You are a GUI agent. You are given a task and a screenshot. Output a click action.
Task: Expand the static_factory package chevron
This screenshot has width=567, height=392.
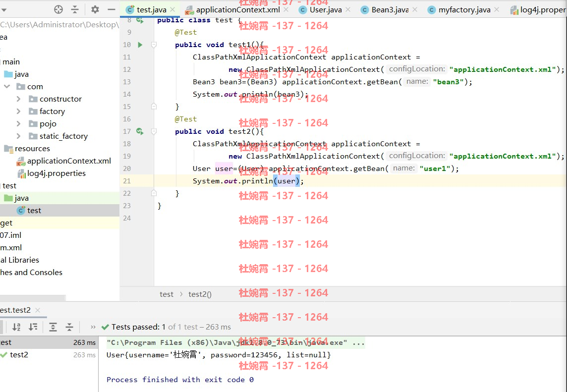18,136
